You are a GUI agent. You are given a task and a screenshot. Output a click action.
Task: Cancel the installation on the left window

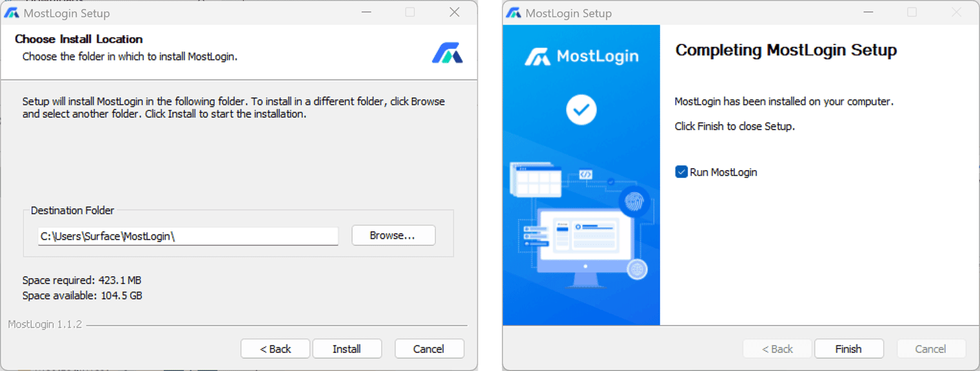coord(429,348)
